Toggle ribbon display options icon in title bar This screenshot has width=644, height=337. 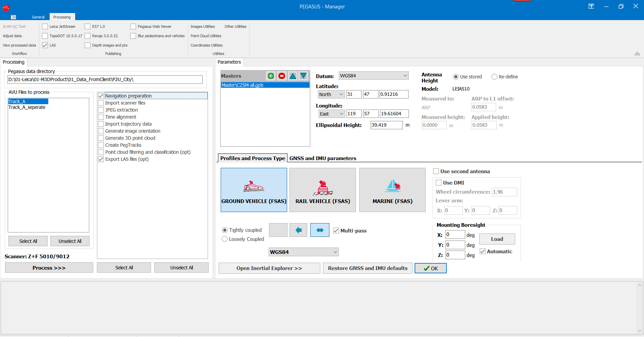591,6
